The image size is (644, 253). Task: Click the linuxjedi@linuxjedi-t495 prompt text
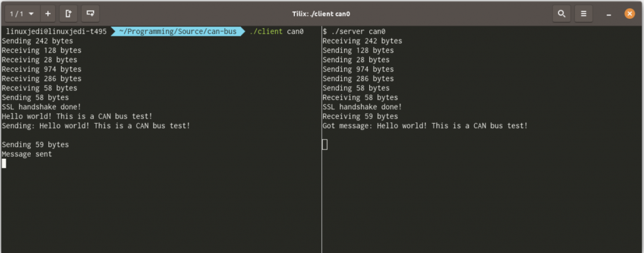56,31
